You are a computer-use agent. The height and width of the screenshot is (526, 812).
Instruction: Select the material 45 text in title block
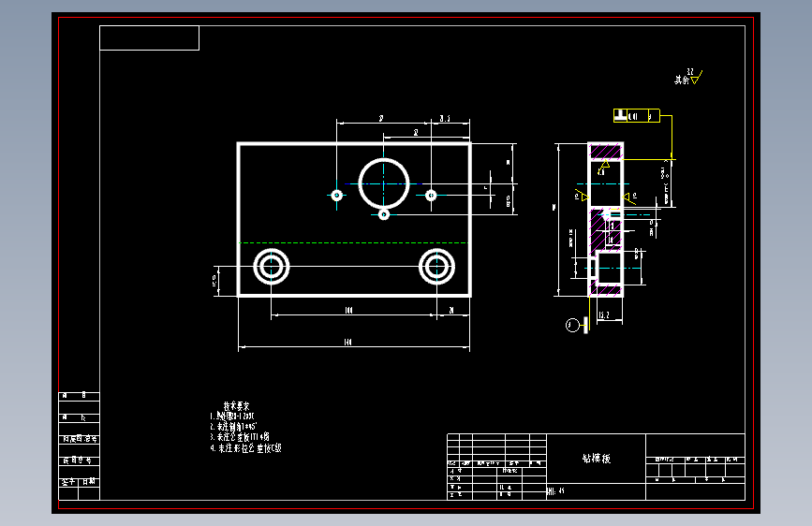coord(556,490)
